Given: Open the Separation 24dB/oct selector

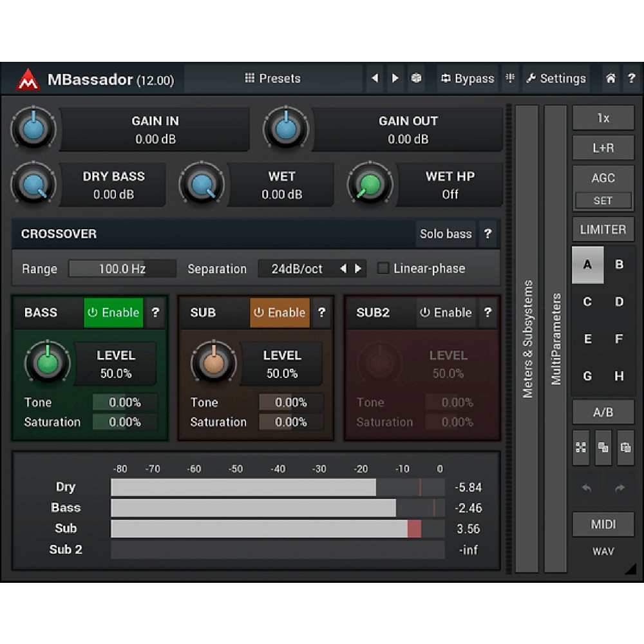Looking at the screenshot, I should coord(297,269).
